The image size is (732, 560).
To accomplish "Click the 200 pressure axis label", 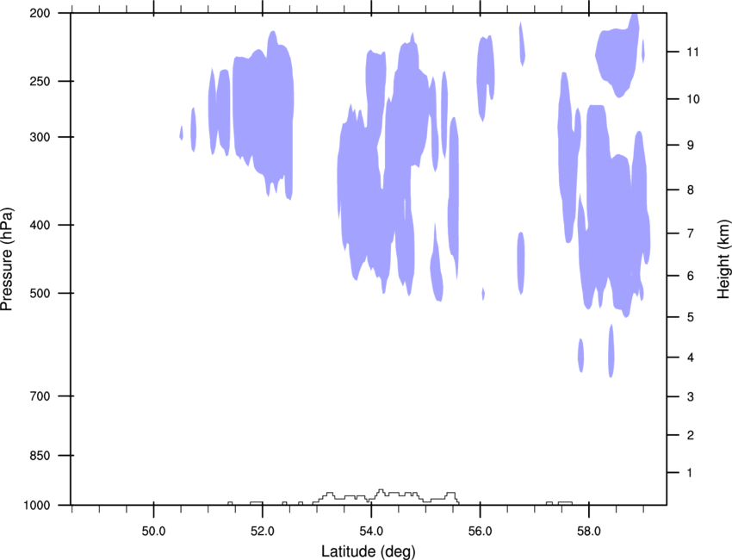I will 40,13.
